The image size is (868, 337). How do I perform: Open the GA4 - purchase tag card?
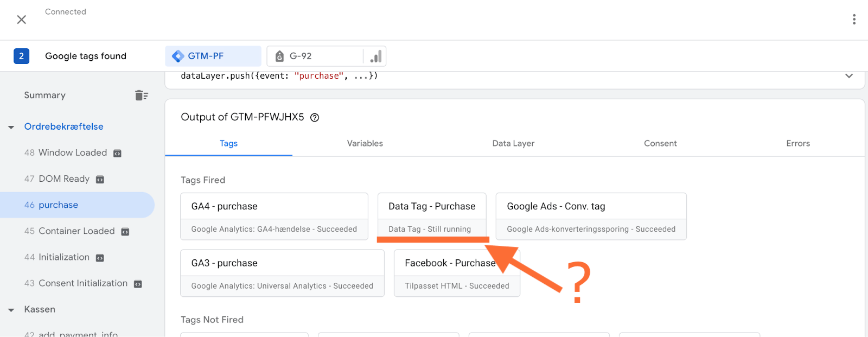[274, 217]
